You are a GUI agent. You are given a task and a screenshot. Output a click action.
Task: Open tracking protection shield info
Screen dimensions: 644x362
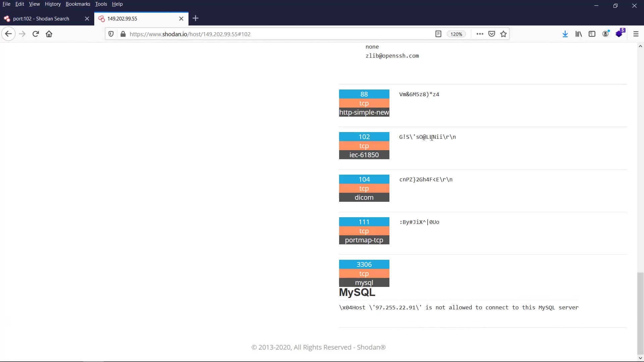coord(111,34)
